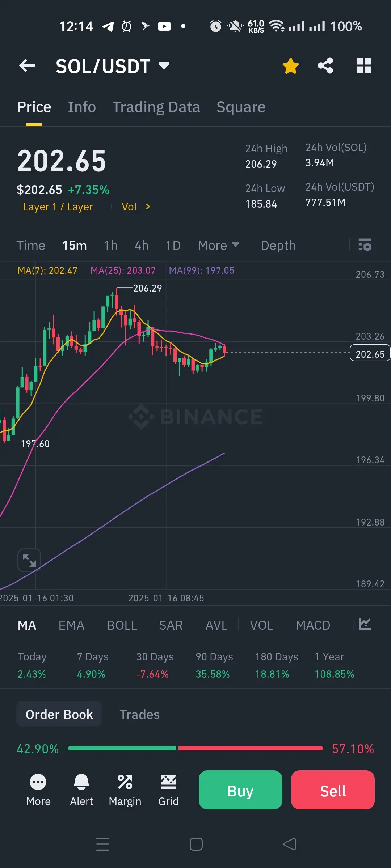391x868 pixels.
Task: Tap the MA(25): 203.07 indicator label
Action: (123, 271)
